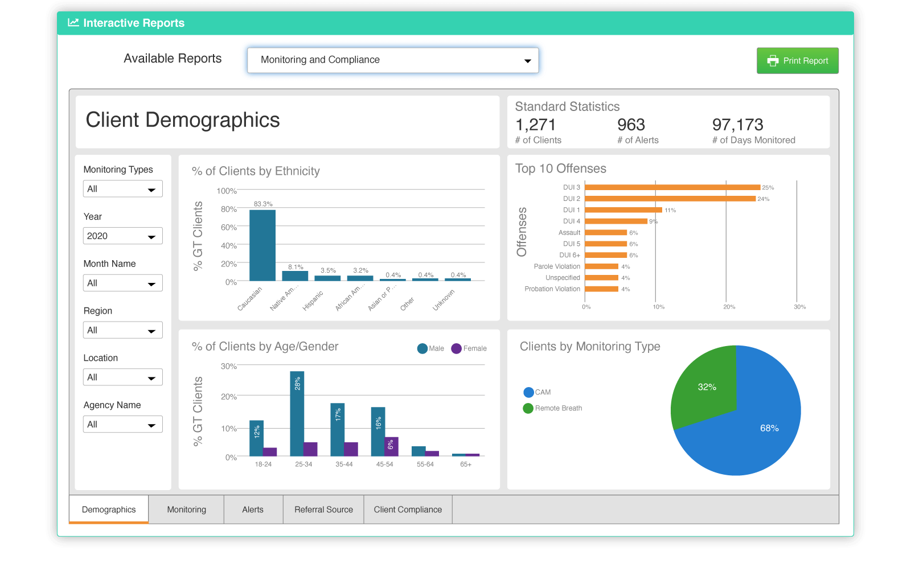This screenshot has height=588, width=911.
Task: Click the % of Clients by Ethnicity title
Action: 256,171
